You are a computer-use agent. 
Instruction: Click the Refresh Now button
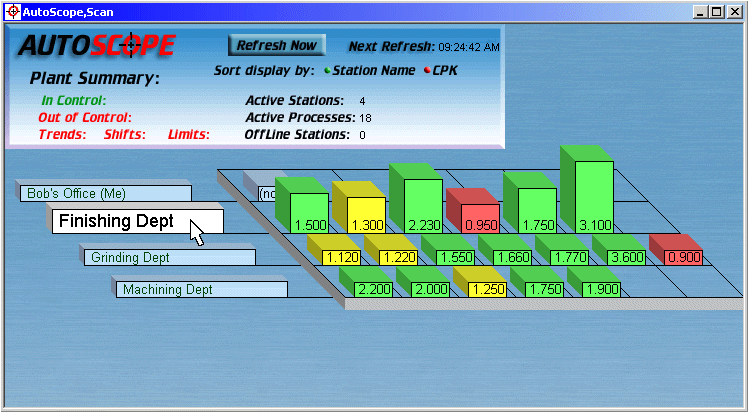point(277,45)
